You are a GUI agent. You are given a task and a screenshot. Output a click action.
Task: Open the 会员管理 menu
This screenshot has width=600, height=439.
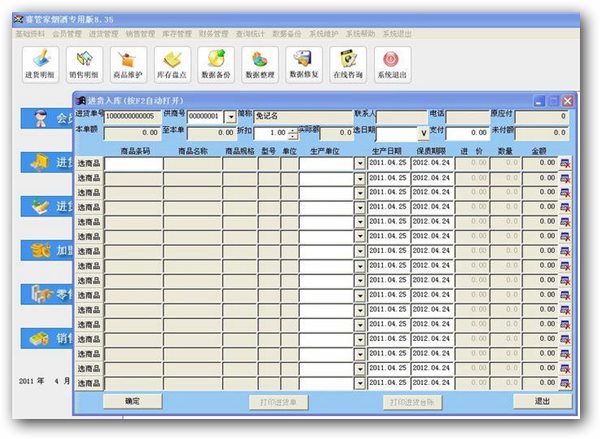pyautogui.click(x=67, y=34)
